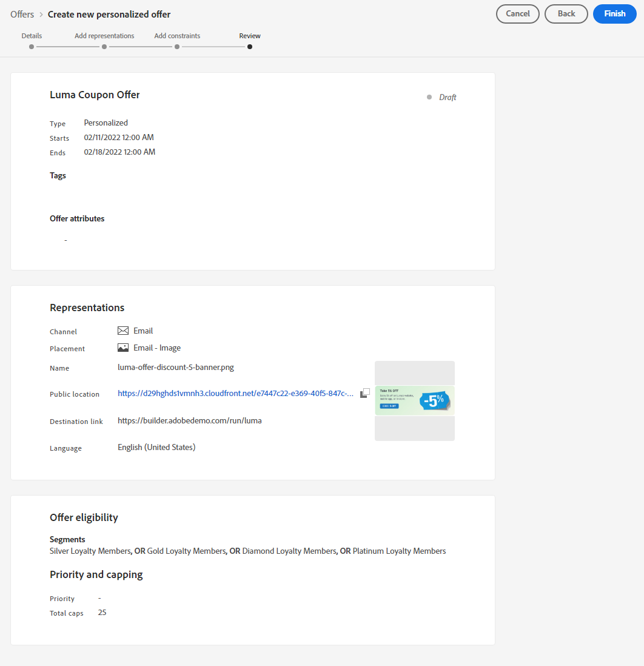Click the Draft status label
This screenshot has width=644, height=666.
(448, 97)
